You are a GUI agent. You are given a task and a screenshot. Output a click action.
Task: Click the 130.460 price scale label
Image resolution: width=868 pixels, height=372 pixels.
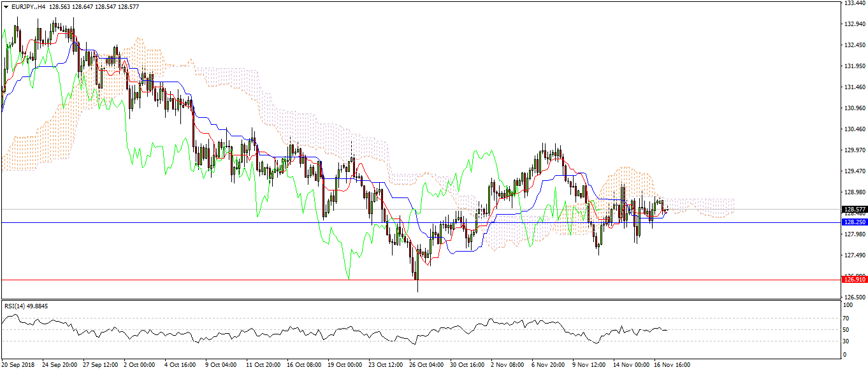coord(852,129)
